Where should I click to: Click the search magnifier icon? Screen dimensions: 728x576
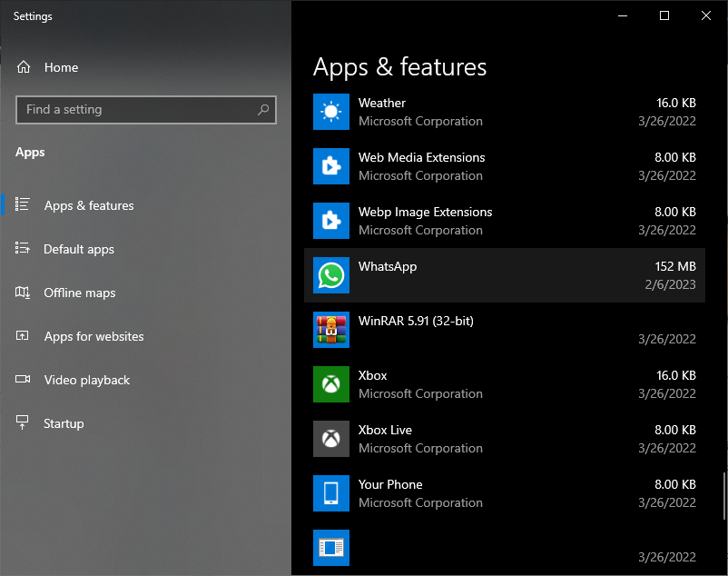(263, 110)
